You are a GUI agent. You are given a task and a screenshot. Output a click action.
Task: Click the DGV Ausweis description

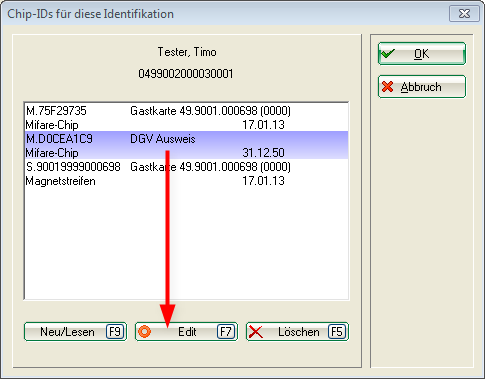[x=163, y=139]
